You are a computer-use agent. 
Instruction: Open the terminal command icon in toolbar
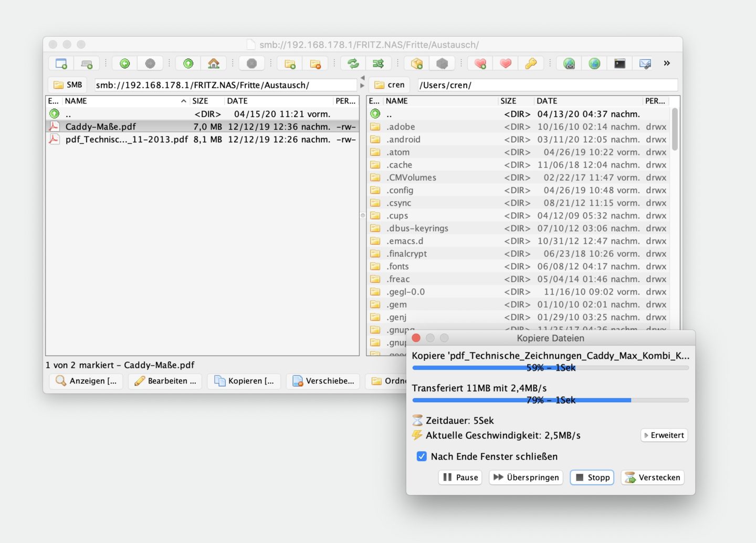click(x=619, y=64)
